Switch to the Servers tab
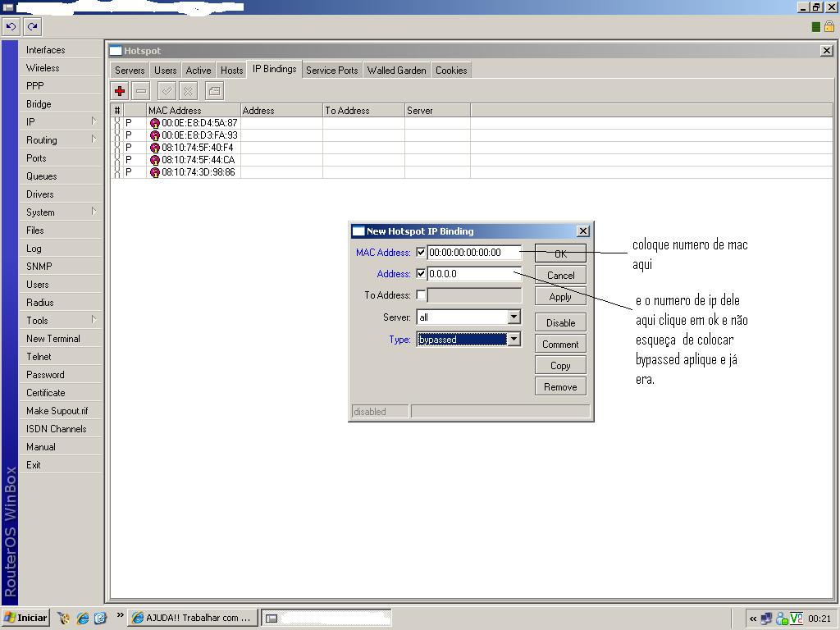840x630 pixels. pyautogui.click(x=130, y=71)
